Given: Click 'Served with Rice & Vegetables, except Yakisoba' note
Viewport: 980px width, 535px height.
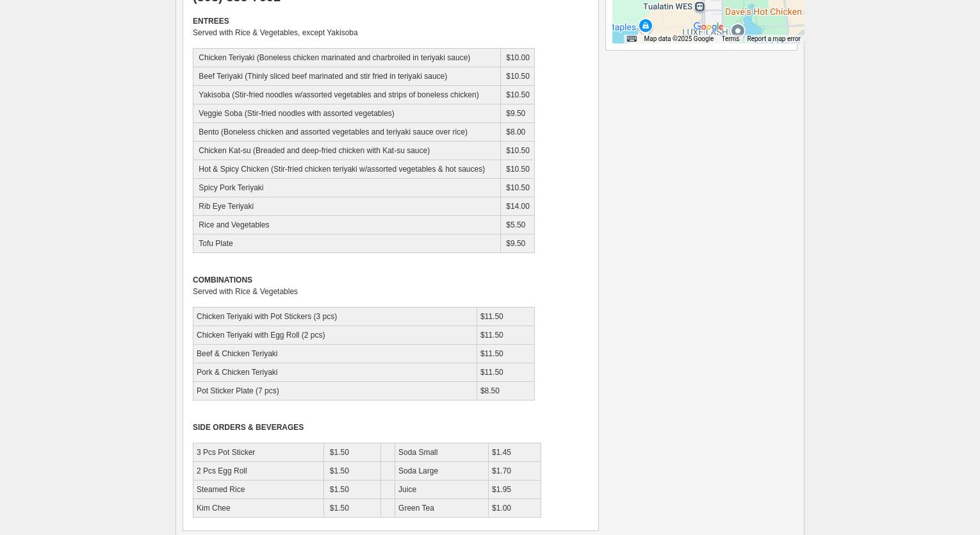Looking at the screenshot, I should (275, 33).
